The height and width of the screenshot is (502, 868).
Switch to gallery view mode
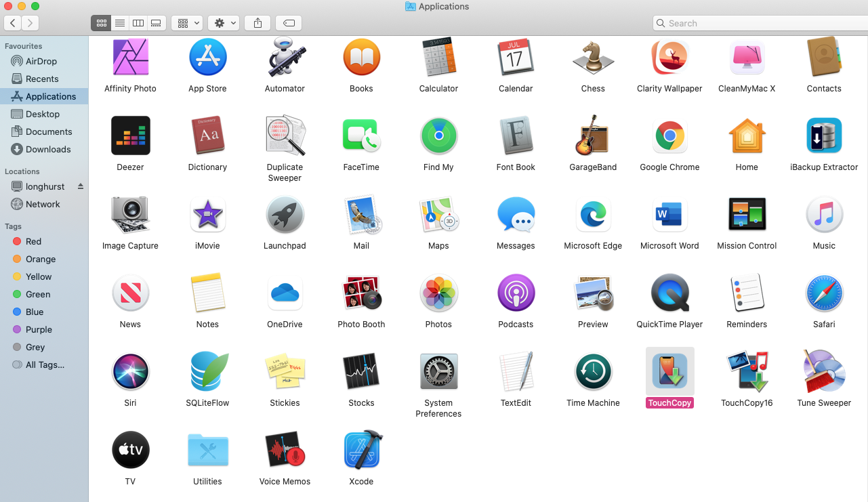[x=156, y=23]
